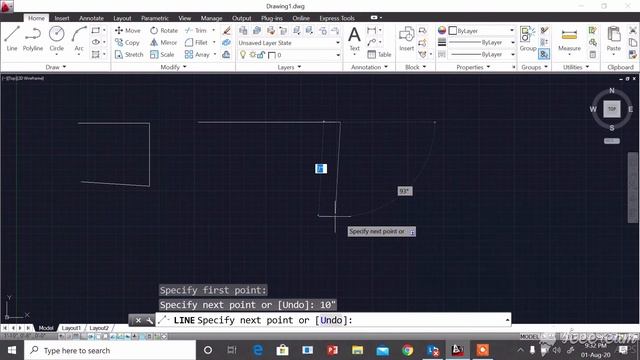Screen dimensions: 640x360
Task: Expand the Layers panel
Action: click(289, 67)
